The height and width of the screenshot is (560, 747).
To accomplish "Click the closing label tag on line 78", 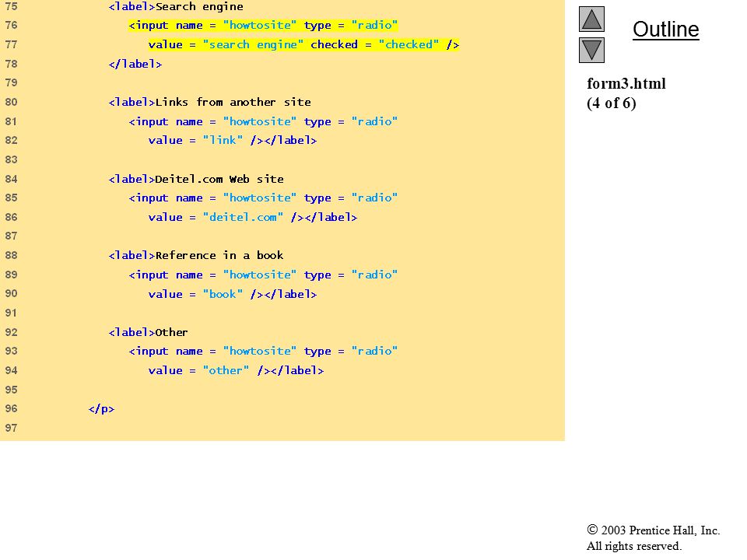I will pyautogui.click(x=135, y=64).
